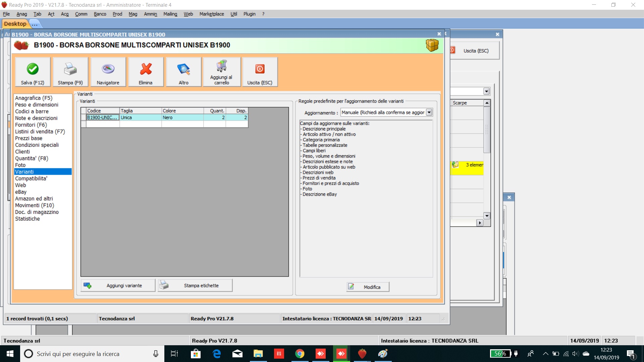Click the green Salva (F12) checkmark icon
The height and width of the screenshot is (362, 644).
(x=33, y=69)
